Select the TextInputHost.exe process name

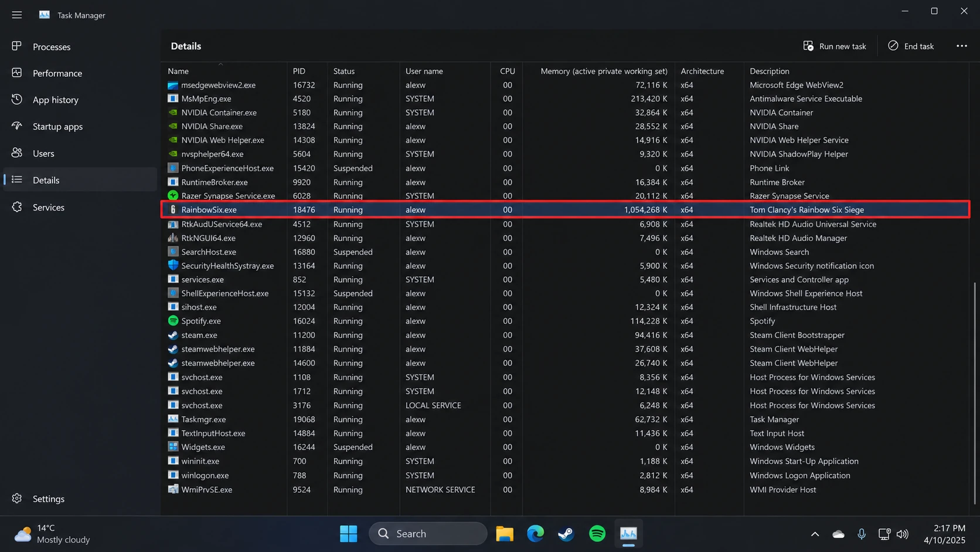pyautogui.click(x=213, y=434)
